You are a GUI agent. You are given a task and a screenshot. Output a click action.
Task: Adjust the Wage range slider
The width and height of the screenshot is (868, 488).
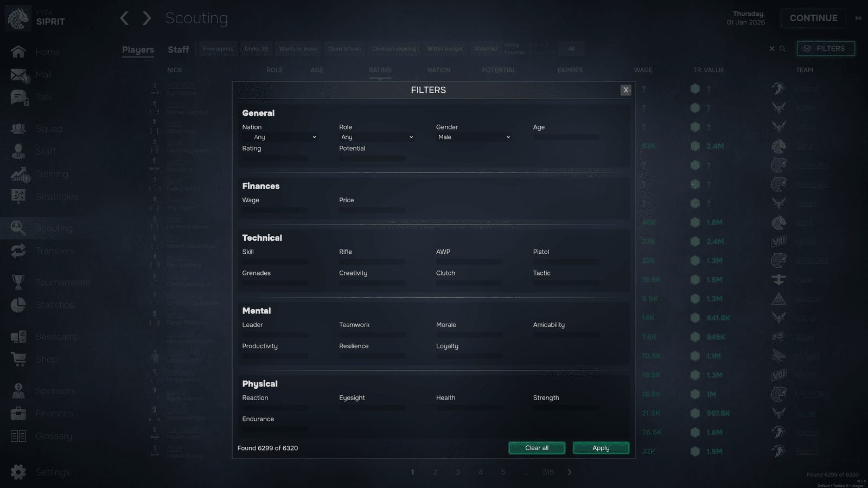click(276, 210)
